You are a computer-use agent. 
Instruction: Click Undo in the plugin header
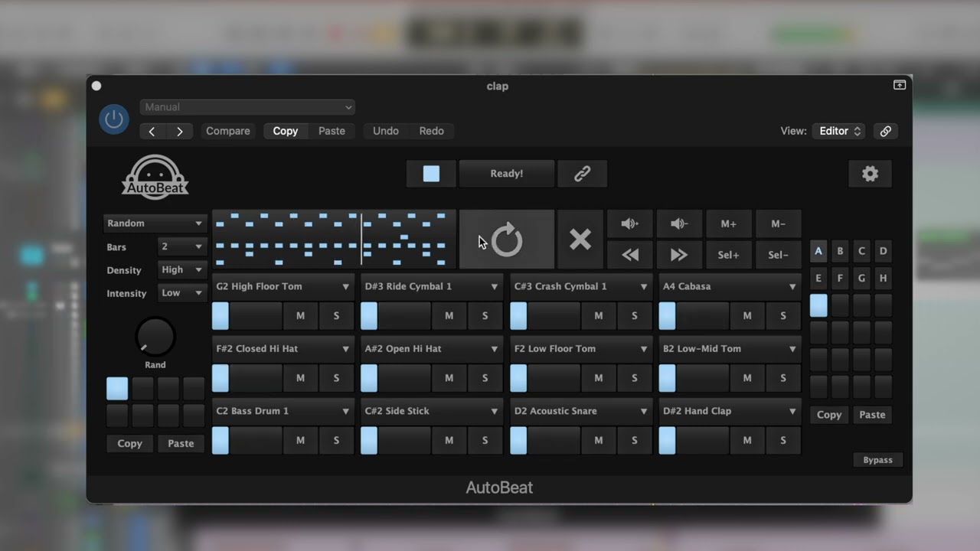pos(386,131)
